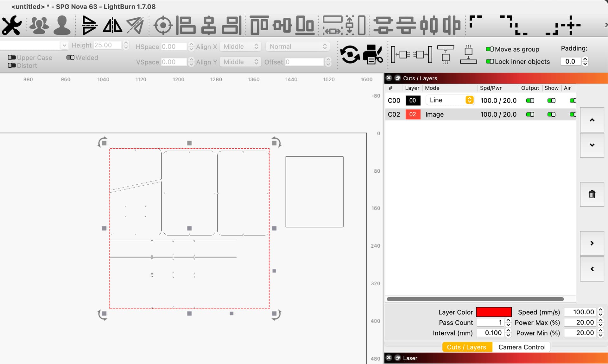Toggle Welded switch
This screenshot has width=608, height=364.
[70, 58]
